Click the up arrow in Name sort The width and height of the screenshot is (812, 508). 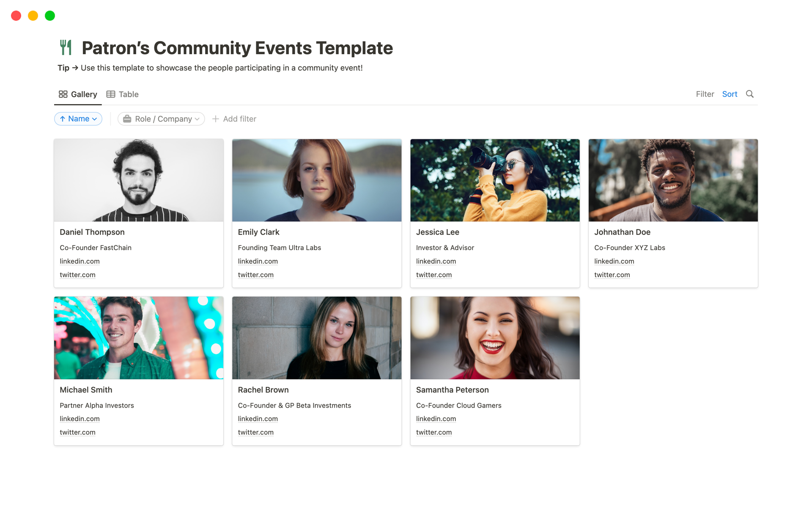tap(63, 119)
